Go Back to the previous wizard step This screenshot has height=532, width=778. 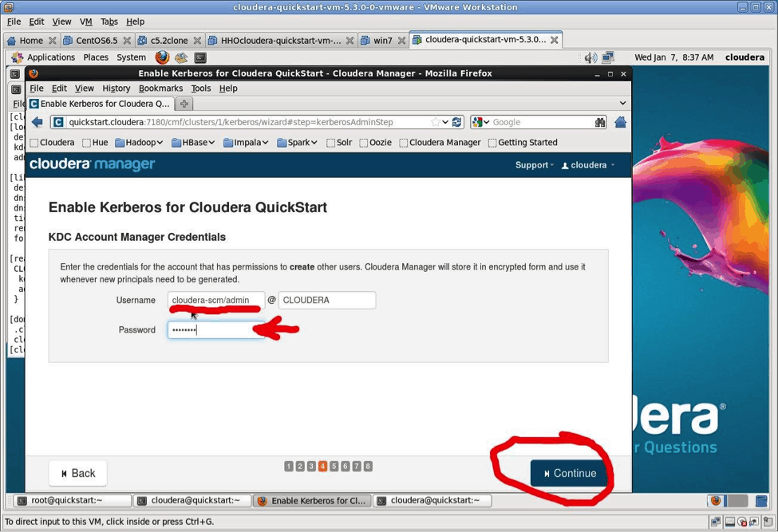(x=77, y=473)
